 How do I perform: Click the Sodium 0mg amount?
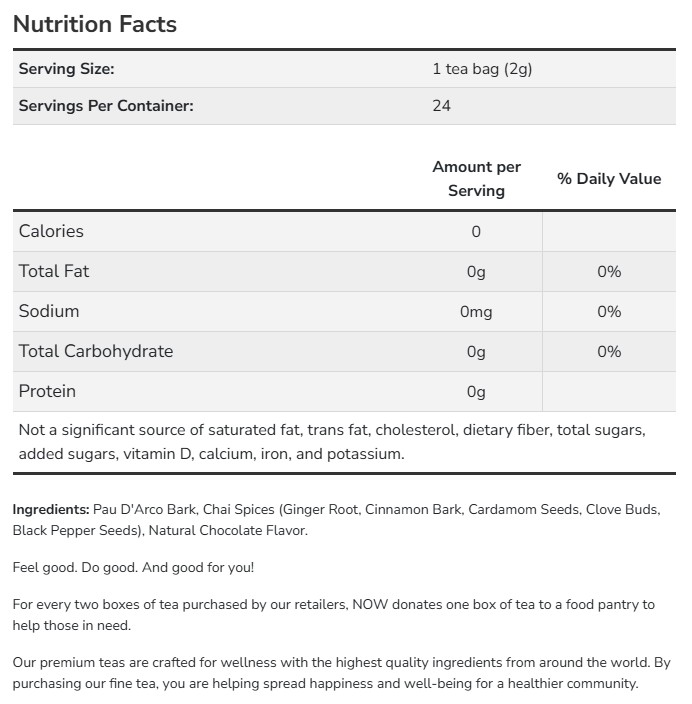(476, 312)
